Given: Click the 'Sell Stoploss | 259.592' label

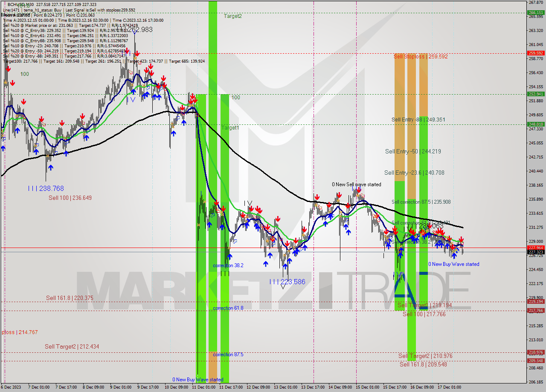Looking at the screenshot, I should (x=421, y=56).
